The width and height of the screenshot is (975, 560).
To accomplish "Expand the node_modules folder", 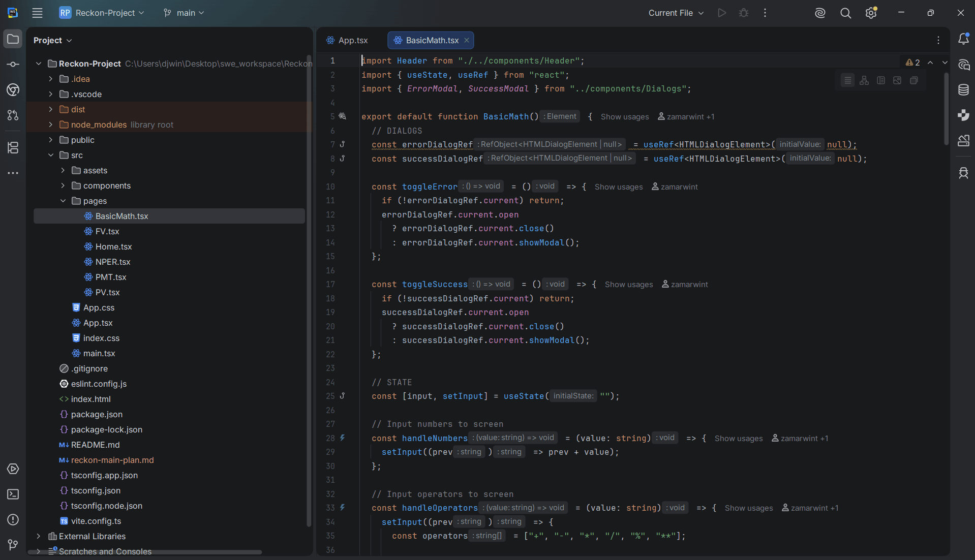I will pyautogui.click(x=50, y=125).
